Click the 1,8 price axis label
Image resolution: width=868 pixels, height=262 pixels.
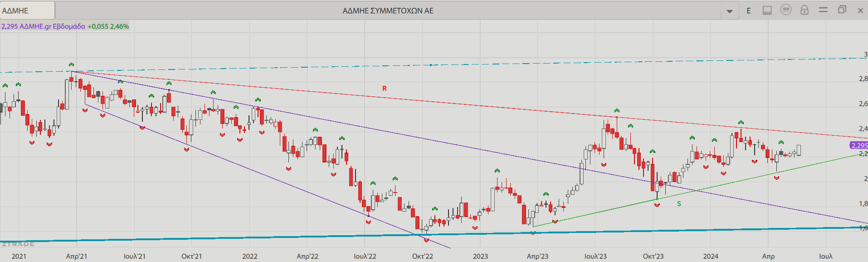(863, 203)
